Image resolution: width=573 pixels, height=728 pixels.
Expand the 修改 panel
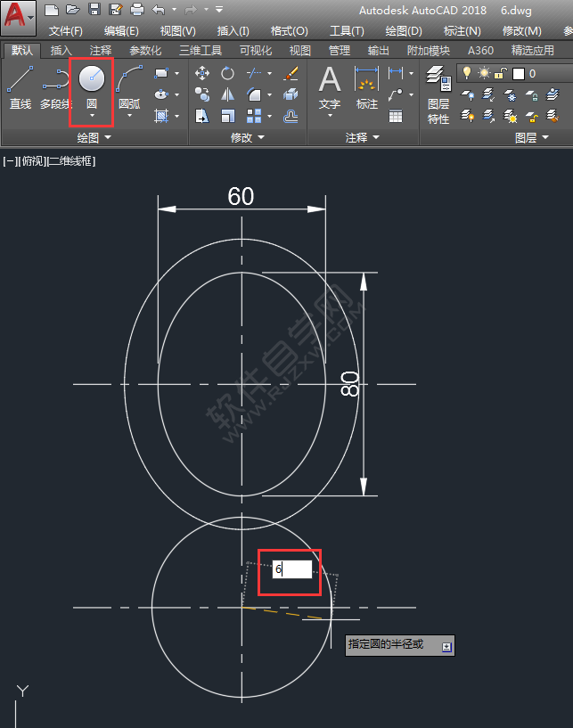(x=248, y=137)
